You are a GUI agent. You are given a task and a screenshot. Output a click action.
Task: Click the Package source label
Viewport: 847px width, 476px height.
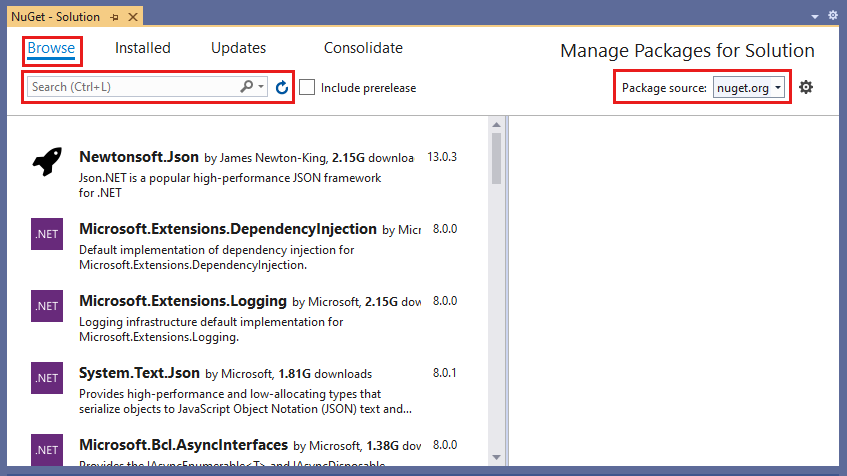(664, 88)
